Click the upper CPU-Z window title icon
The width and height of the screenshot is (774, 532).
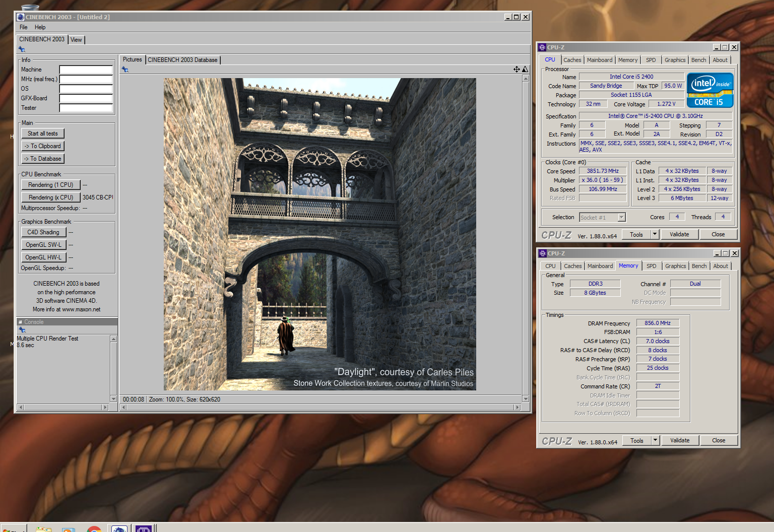coord(542,47)
